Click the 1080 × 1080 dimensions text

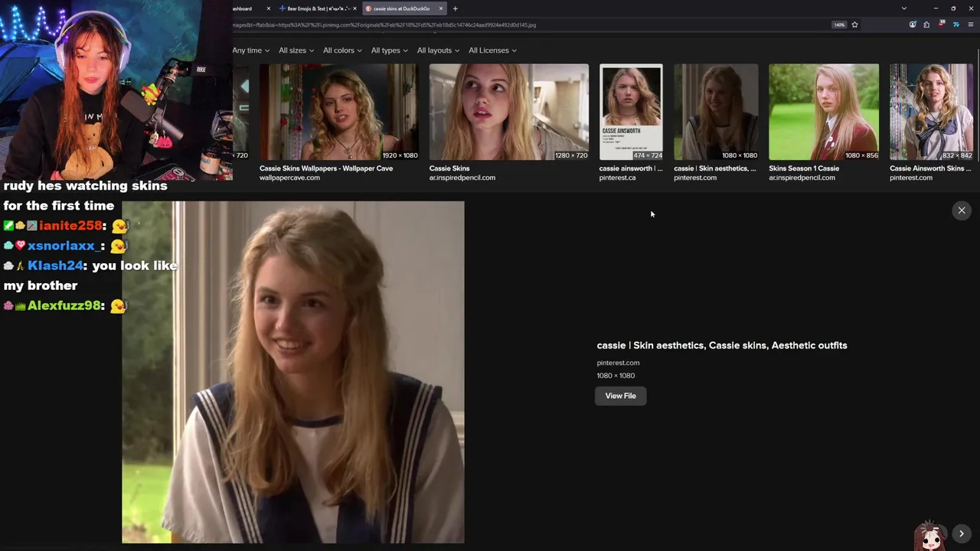point(616,376)
